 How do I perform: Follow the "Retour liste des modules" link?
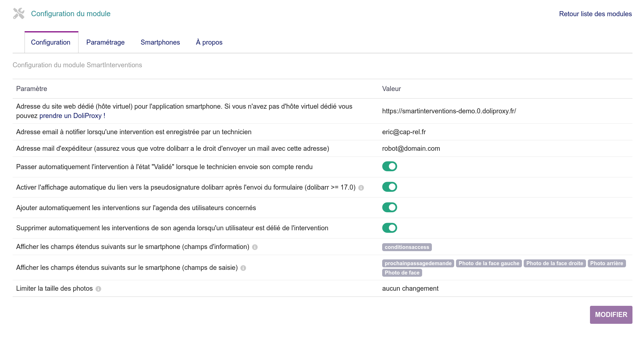[x=595, y=14]
